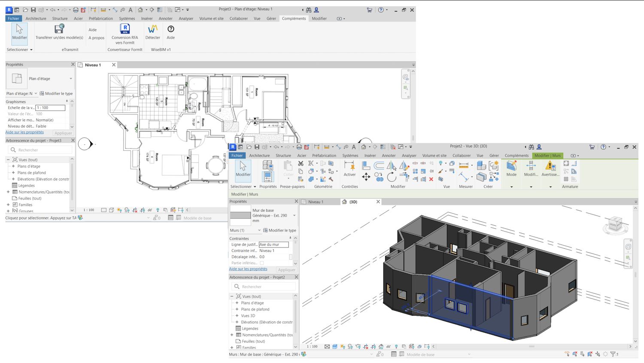Click the Coller clipboard icon
This screenshot has width=644, height=363.
[x=288, y=168]
